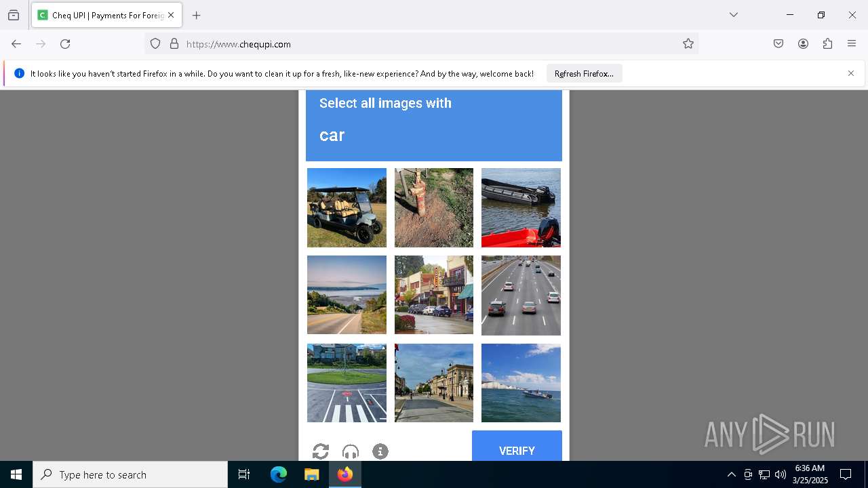Open Task View on the taskbar
The width and height of the screenshot is (868, 488).
[244, 474]
